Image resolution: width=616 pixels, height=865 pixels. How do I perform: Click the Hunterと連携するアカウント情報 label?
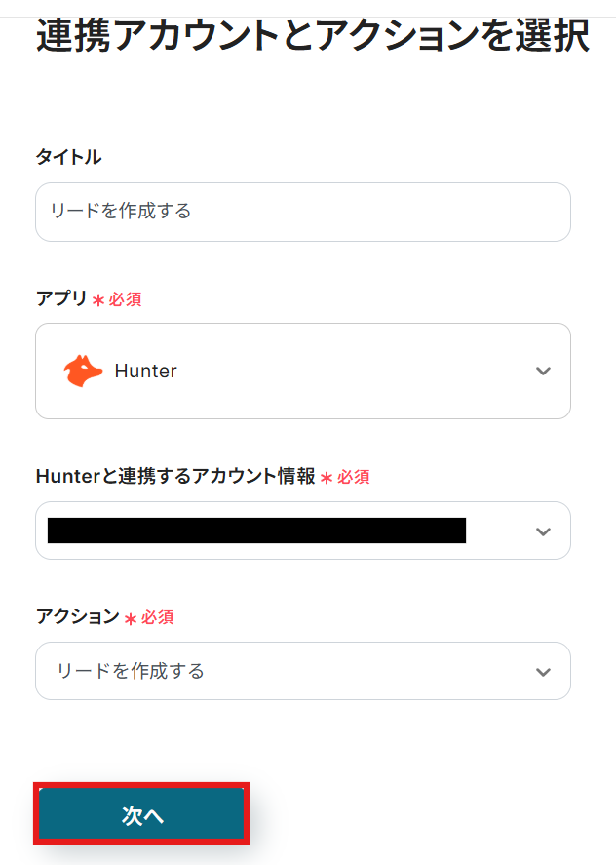(x=175, y=477)
